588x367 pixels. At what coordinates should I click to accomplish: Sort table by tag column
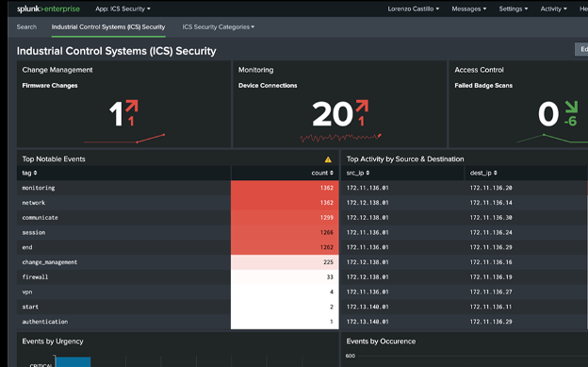coord(29,173)
